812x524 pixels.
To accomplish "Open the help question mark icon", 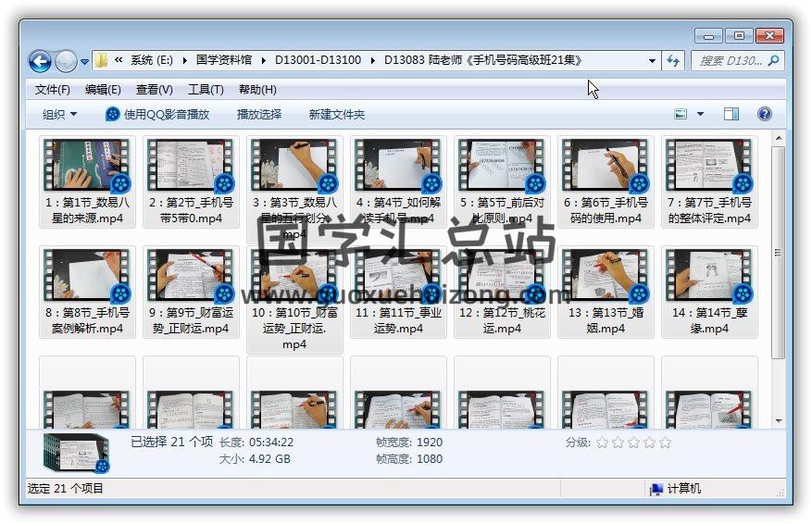I will coord(764,114).
